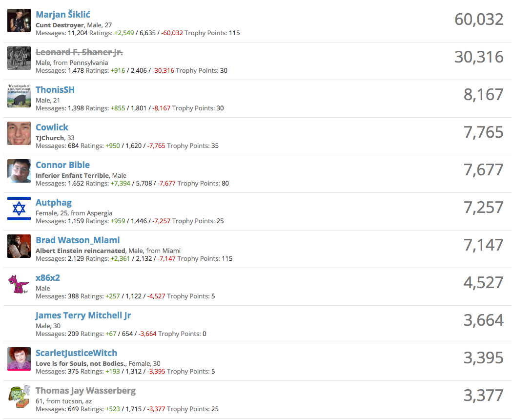Click the large 4,527 score for x86x2
The image size is (513, 420).
[x=484, y=283]
